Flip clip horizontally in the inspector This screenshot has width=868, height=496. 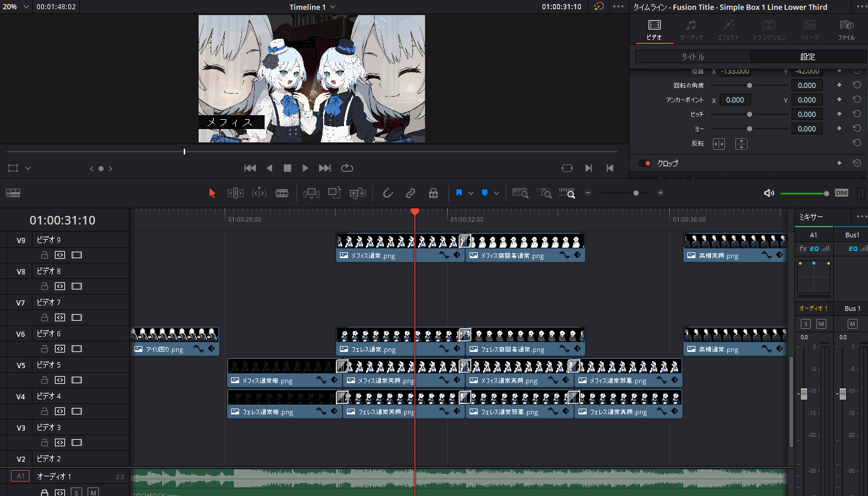point(719,144)
